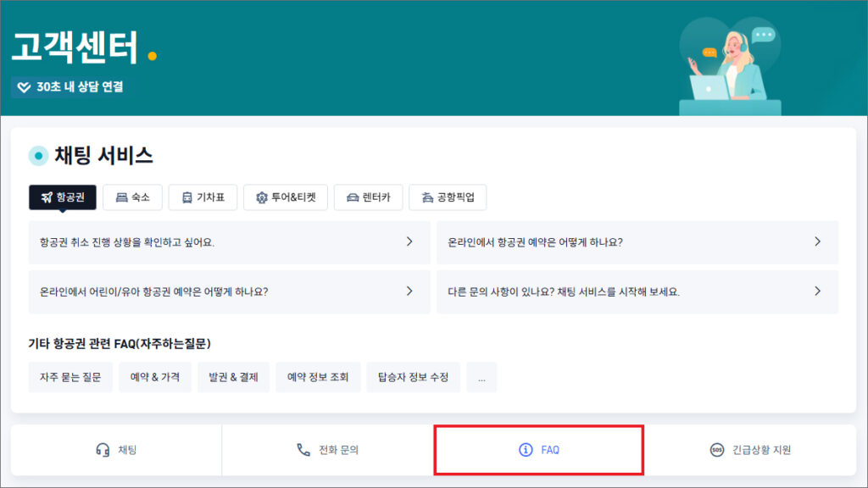Click the ticket icon beside 투어&티켓
868x488 pixels.
point(261,197)
